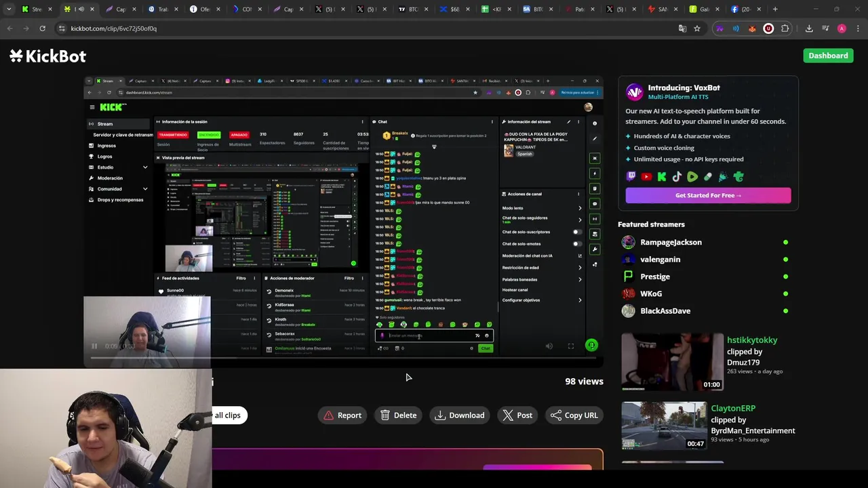Toggle Chat de solo-suscriptores in the video

[577, 232]
